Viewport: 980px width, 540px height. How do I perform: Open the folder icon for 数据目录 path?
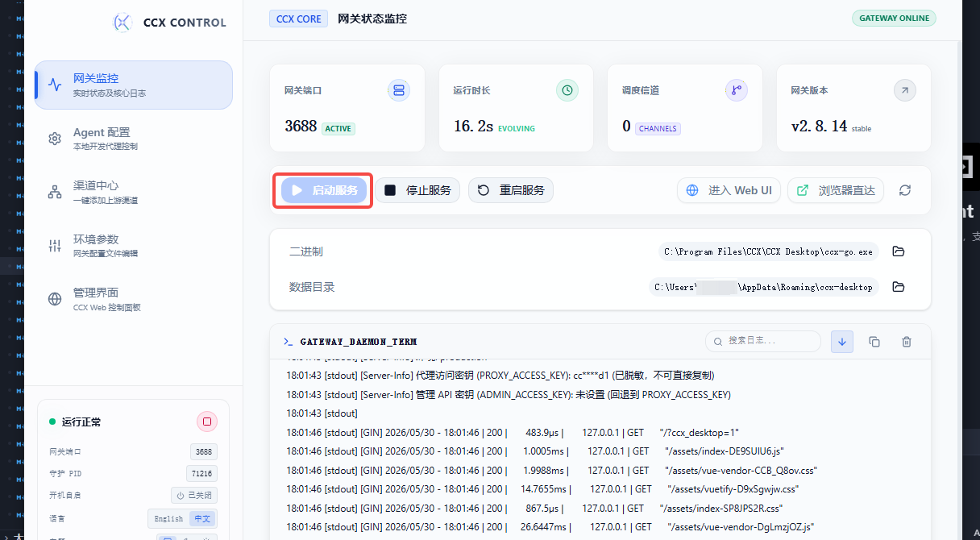click(899, 287)
